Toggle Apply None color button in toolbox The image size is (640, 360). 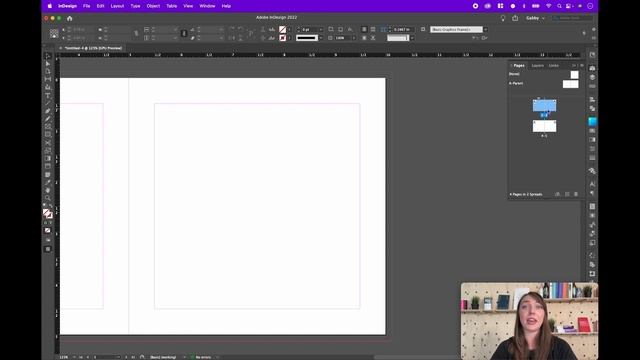48,231
